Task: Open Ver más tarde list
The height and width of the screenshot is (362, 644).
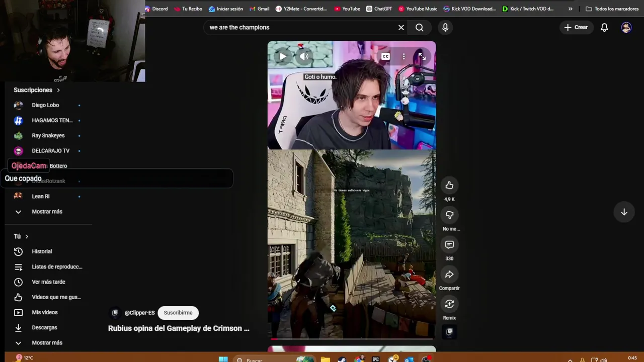Action: [47, 282]
